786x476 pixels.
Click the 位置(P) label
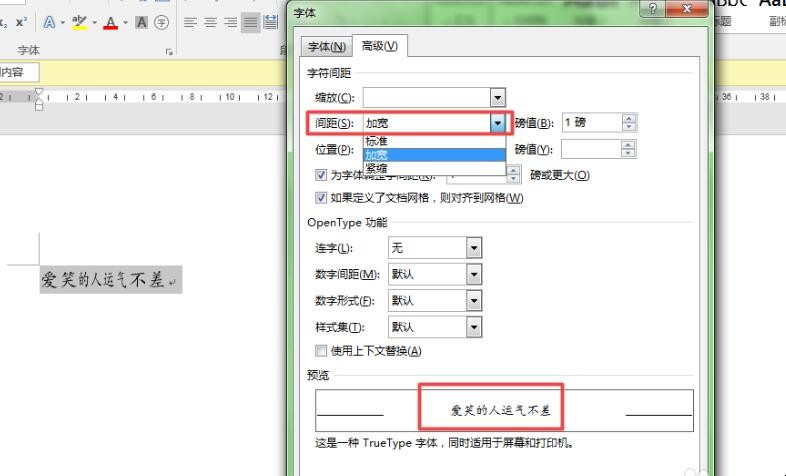334,149
